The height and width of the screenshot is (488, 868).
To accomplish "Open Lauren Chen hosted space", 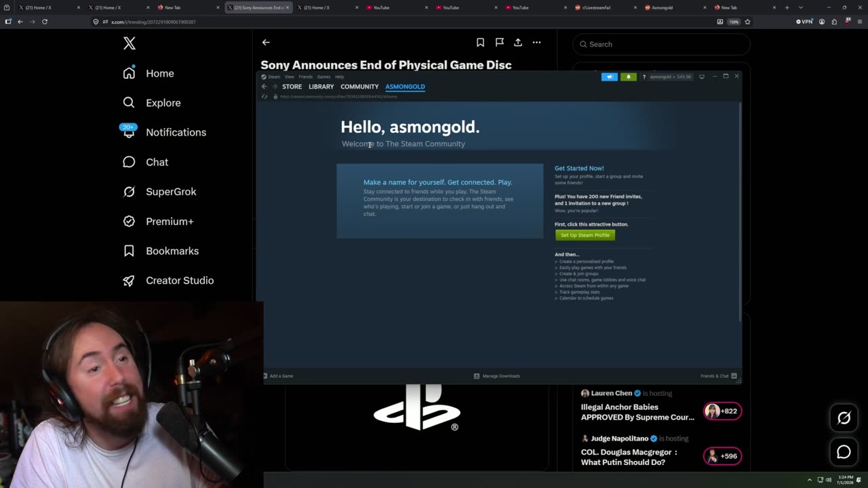I will 637,405.
